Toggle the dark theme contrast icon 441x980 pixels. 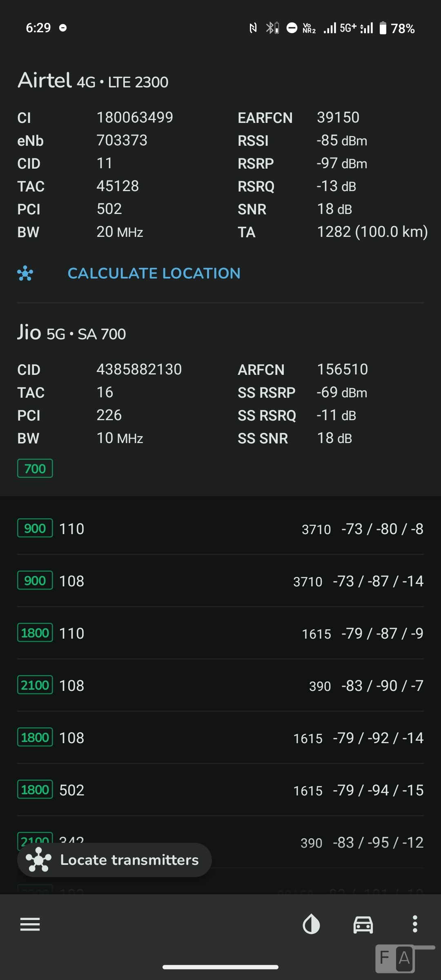(x=311, y=924)
